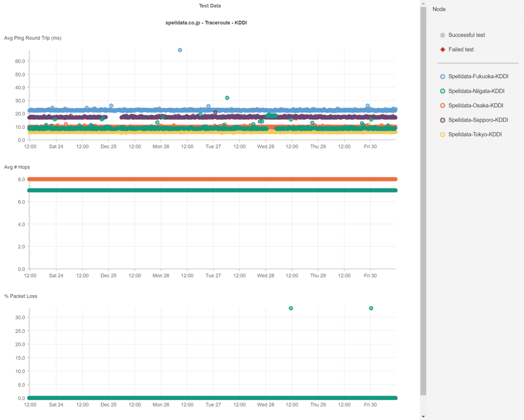Toggle Spelldata-Fukuoka-KDDI series label
Image resolution: width=524 pixels, height=420 pixels.
(478, 76)
